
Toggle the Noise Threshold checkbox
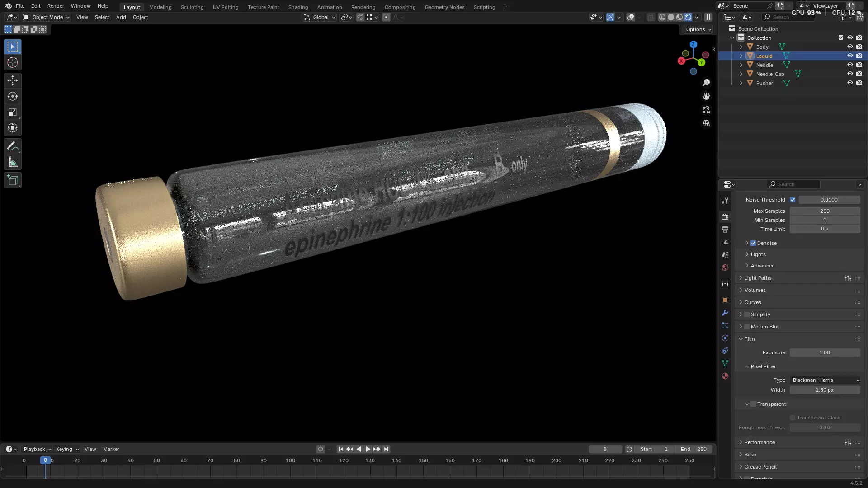click(793, 200)
